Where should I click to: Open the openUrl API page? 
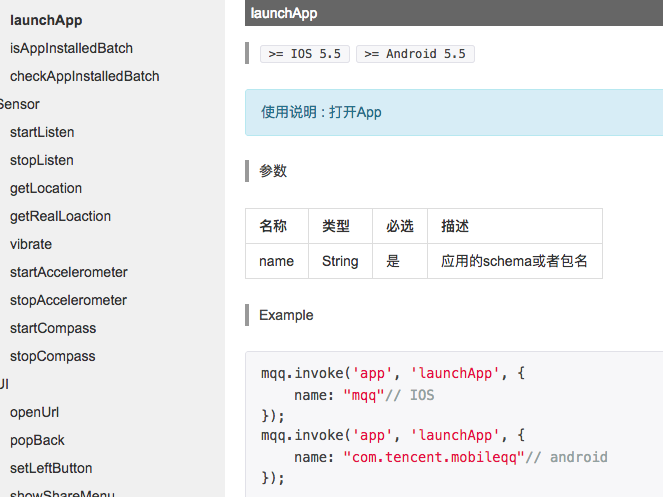[35, 412]
